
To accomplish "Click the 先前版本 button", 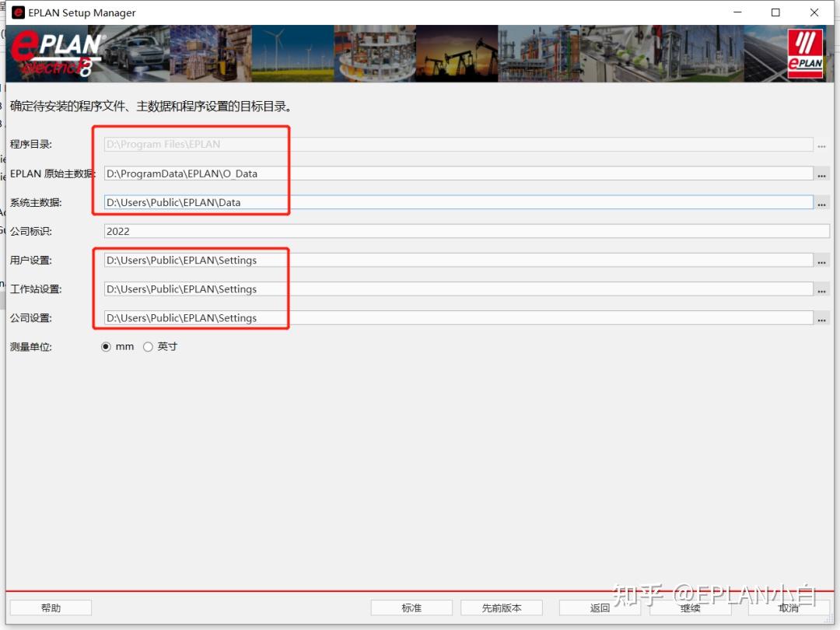I will [501, 607].
